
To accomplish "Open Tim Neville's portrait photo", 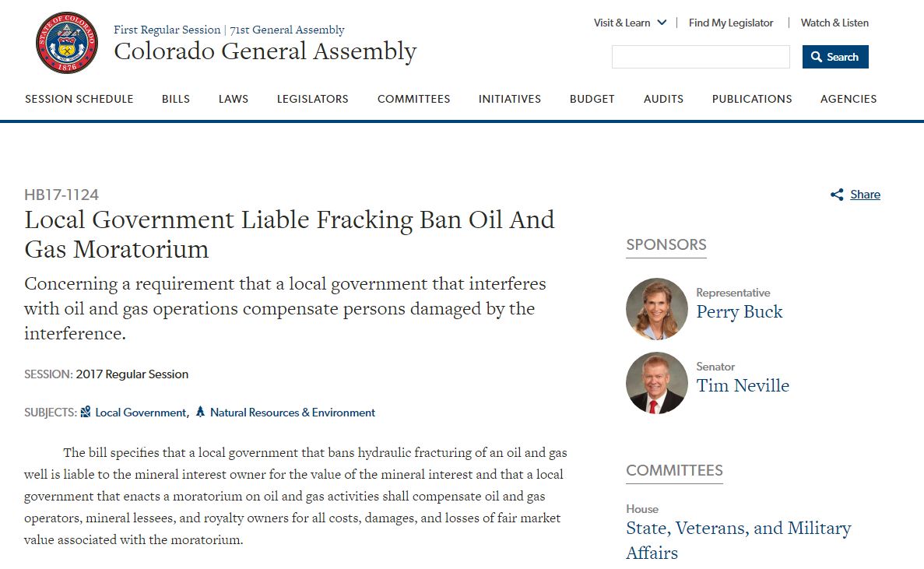I will click(657, 383).
